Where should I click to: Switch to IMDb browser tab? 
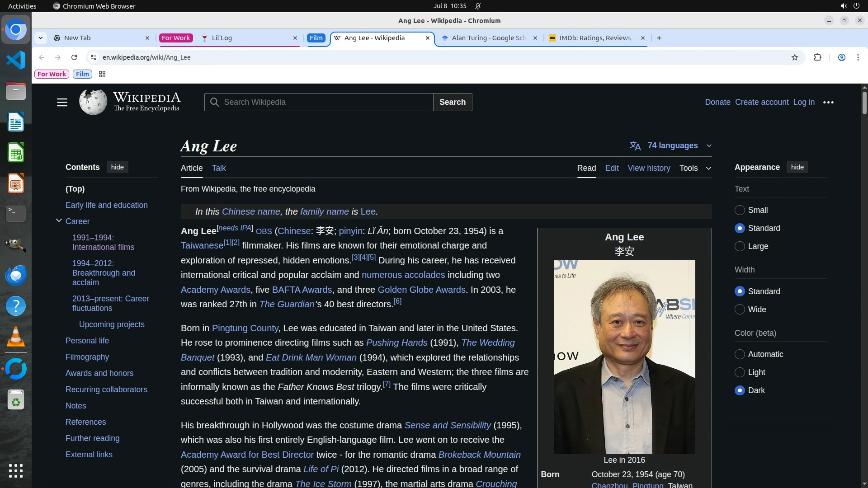click(x=594, y=38)
